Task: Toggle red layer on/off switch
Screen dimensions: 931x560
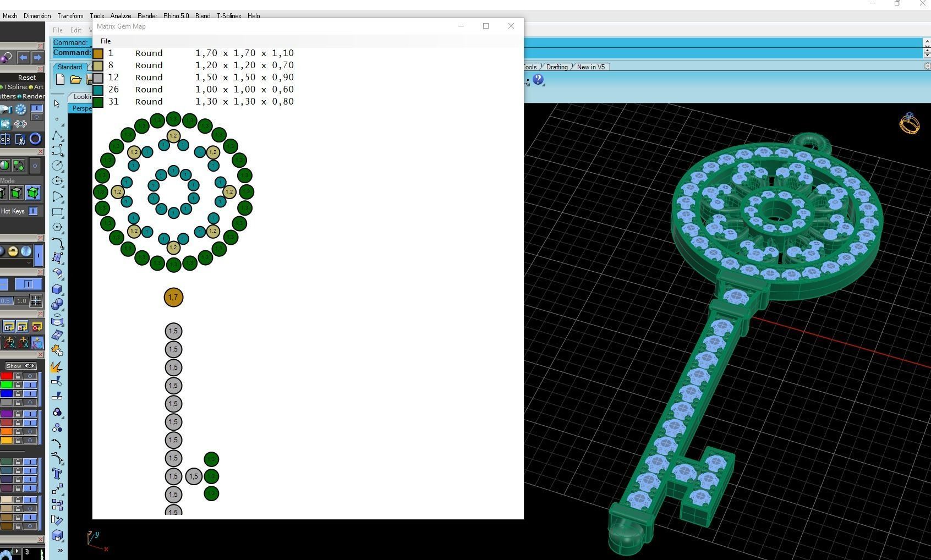Action: [30, 376]
